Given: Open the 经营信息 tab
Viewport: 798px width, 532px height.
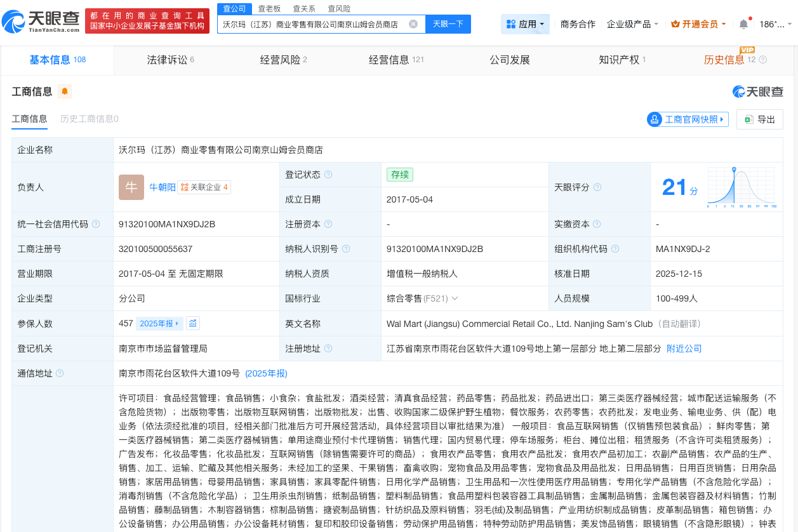Looking at the screenshot, I should pyautogui.click(x=397, y=60).
